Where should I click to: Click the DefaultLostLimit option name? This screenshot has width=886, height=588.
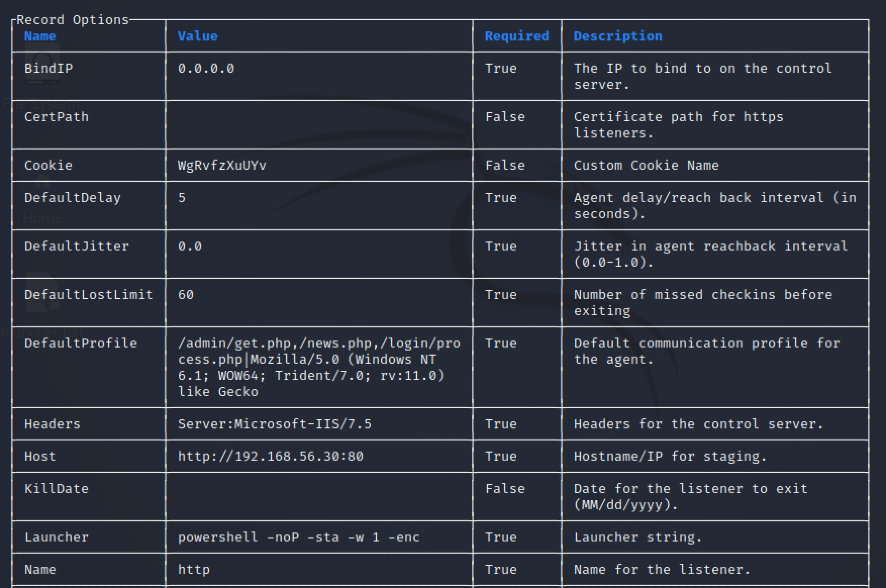pos(89,295)
